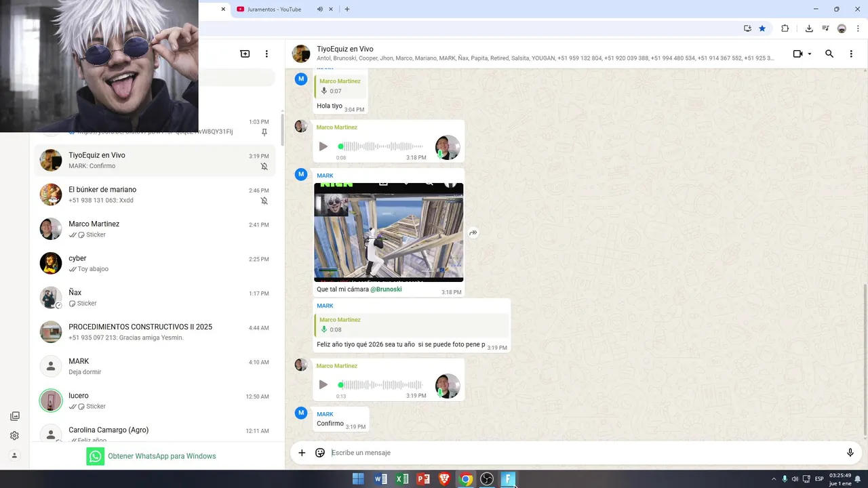Show hidden system tray icons chevron
The width and height of the screenshot is (868, 488).
(774, 479)
